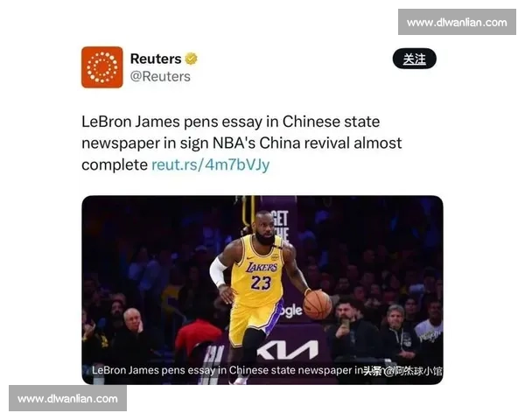Click the Google signage behind the player
This screenshot has width=525, height=420.
(291, 311)
